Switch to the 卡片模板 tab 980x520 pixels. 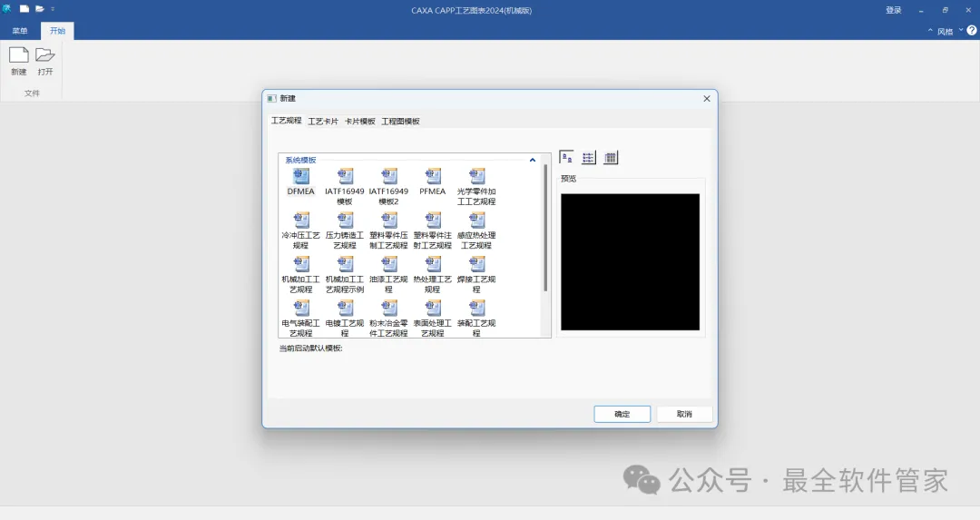(x=360, y=122)
